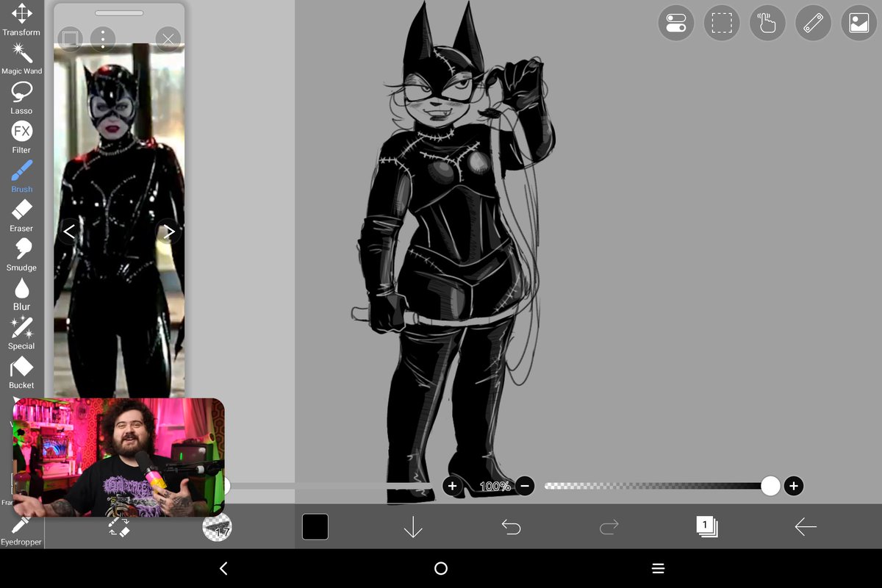882x588 pixels.
Task: Select the Transform tool
Action: pyautogui.click(x=21, y=20)
